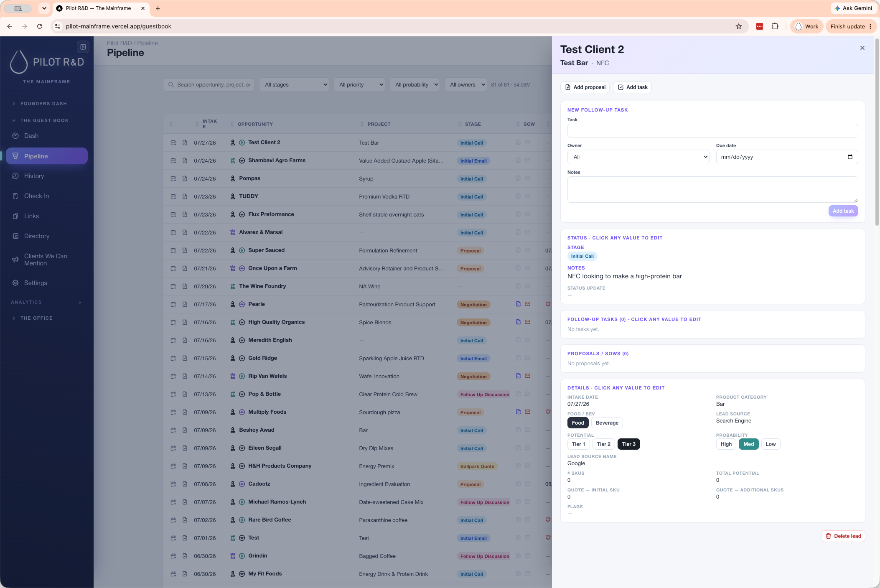The height and width of the screenshot is (588, 880).
Task: Open the browser Extensions puzzle icon
Action: point(775,26)
